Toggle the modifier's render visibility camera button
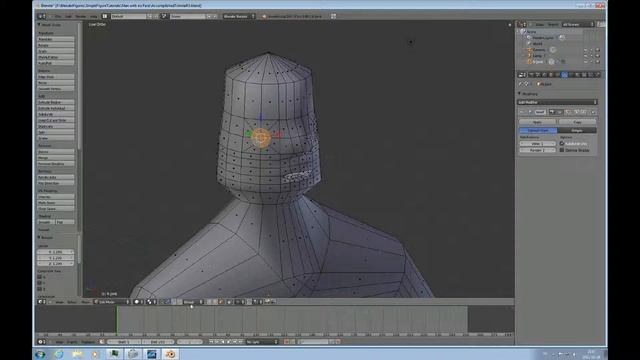The image size is (640, 360). coord(552,112)
